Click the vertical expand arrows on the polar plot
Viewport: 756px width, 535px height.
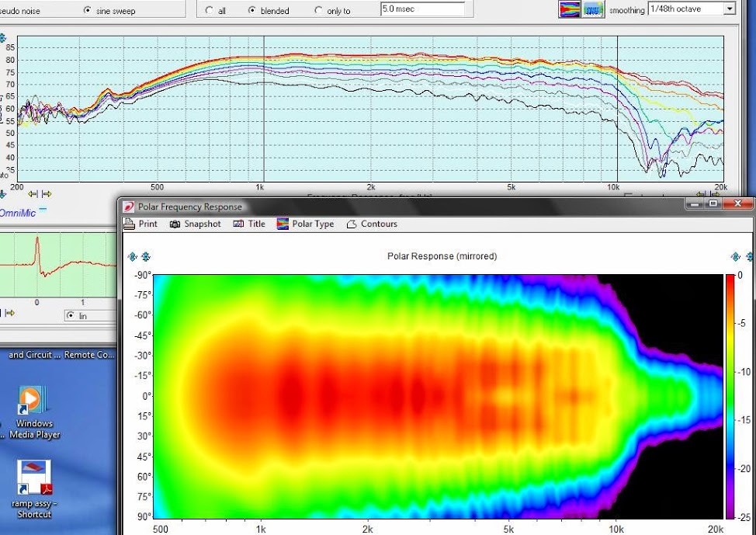132,257
